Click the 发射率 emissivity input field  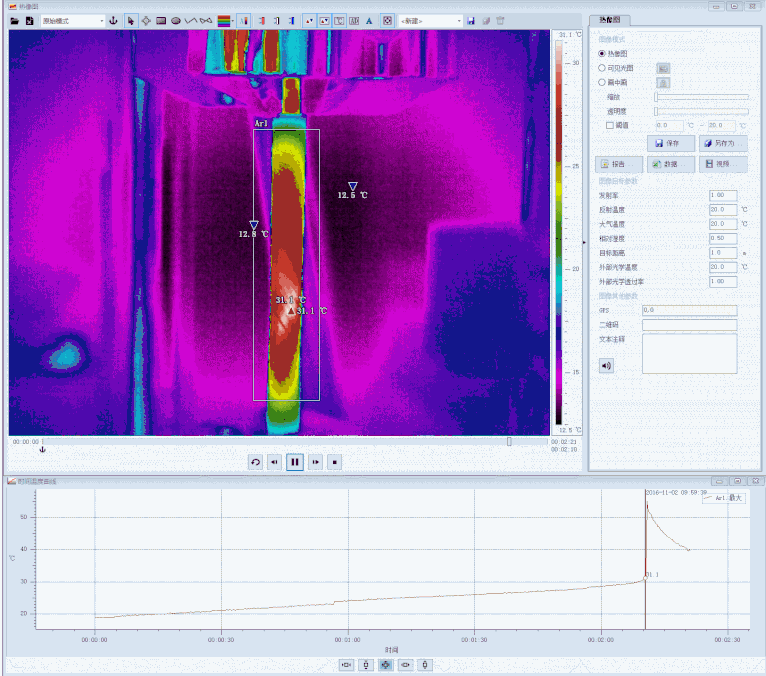723,195
